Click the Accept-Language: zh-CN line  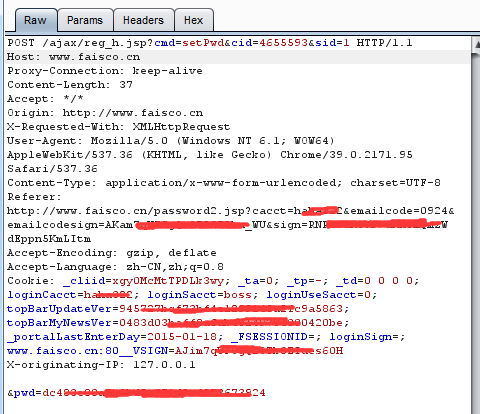[x=115, y=267]
